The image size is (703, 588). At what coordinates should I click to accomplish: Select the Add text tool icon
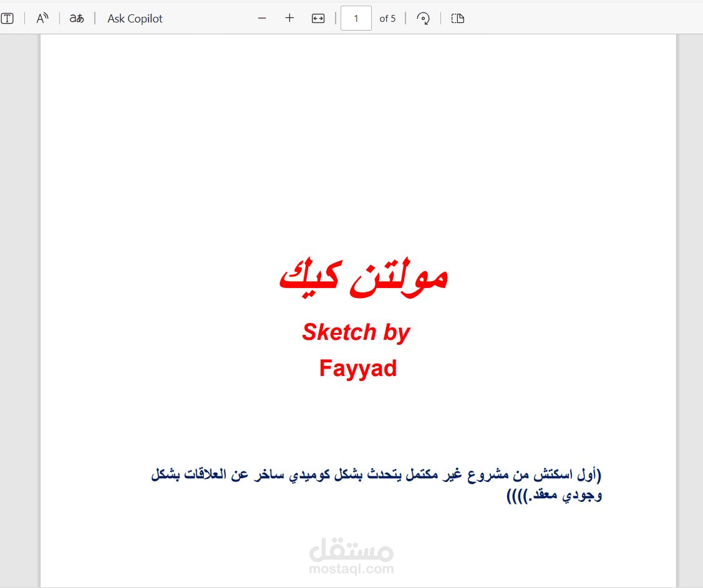pos(7,18)
